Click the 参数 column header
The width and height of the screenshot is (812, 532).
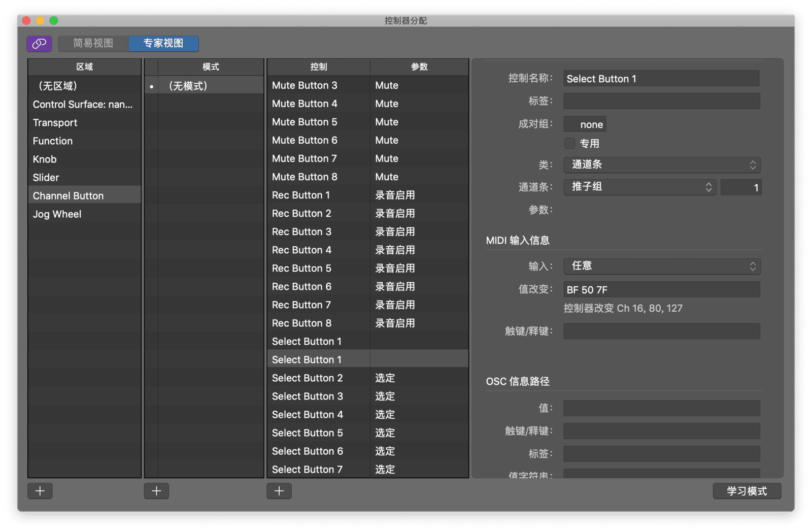(419, 67)
